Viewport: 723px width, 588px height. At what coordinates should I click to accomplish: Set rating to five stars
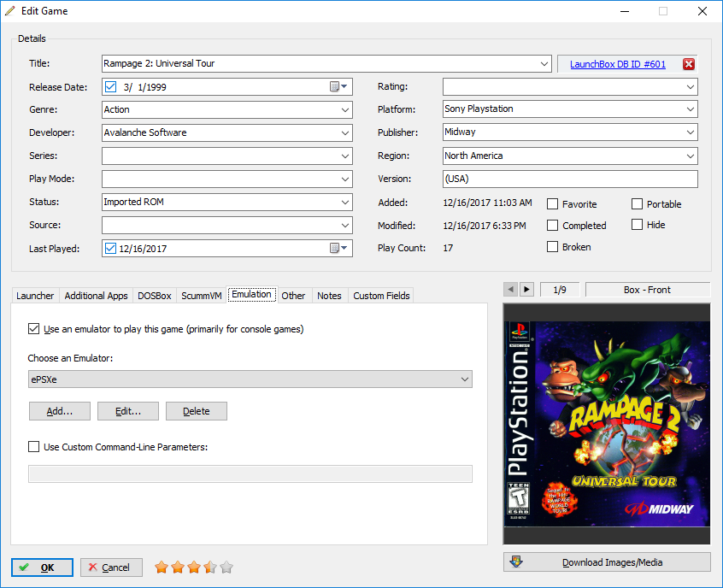226,567
